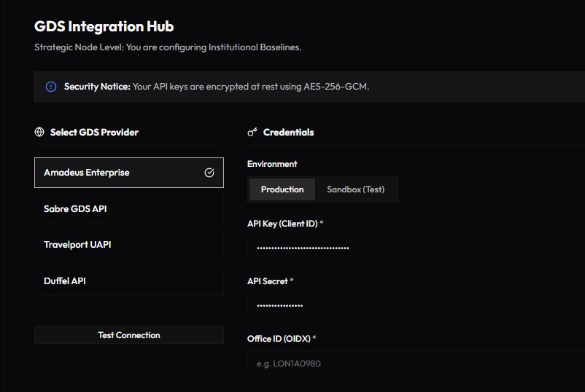Click the checkmark icon on Amadeus Enterprise
The image size is (585, 392).
tap(209, 173)
